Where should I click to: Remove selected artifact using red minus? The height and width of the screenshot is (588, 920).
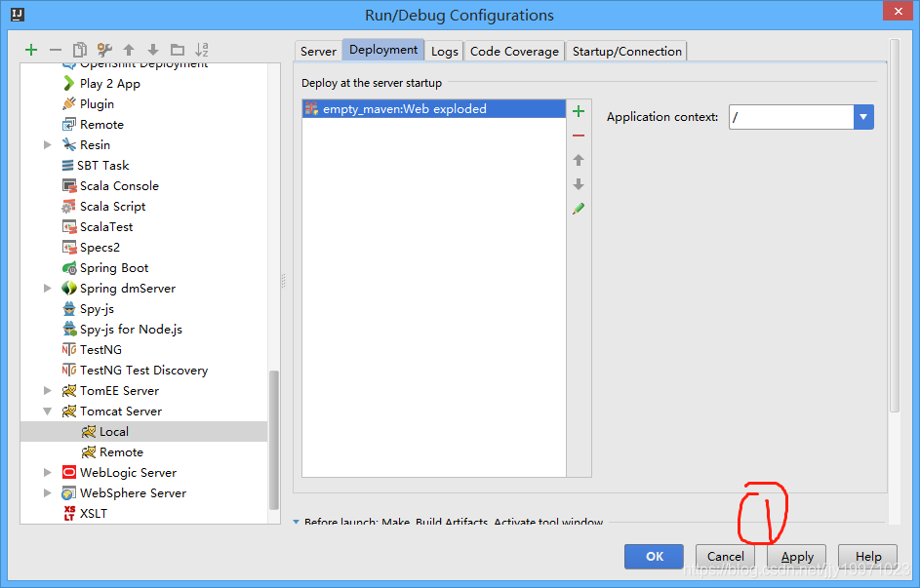coord(579,136)
